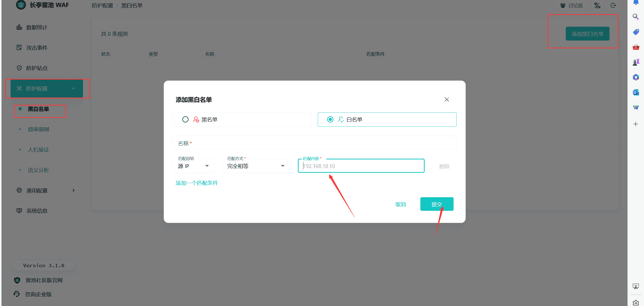Click the 添加一个匹配条件 link

(197, 183)
